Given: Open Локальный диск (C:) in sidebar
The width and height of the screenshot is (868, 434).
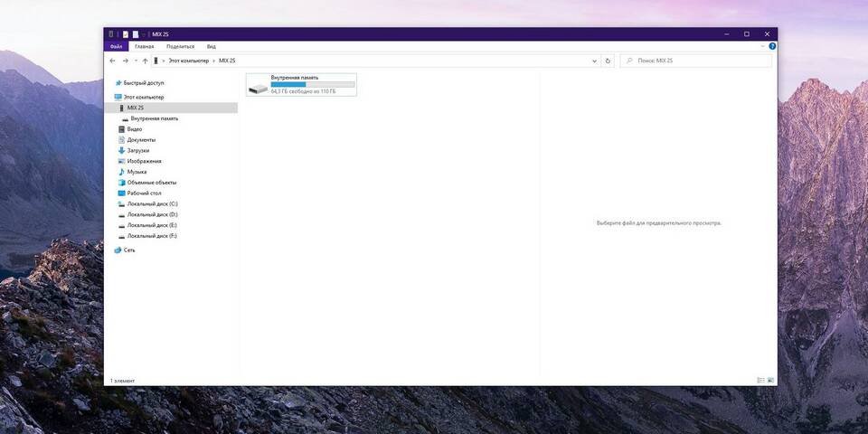Looking at the screenshot, I should [x=152, y=203].
